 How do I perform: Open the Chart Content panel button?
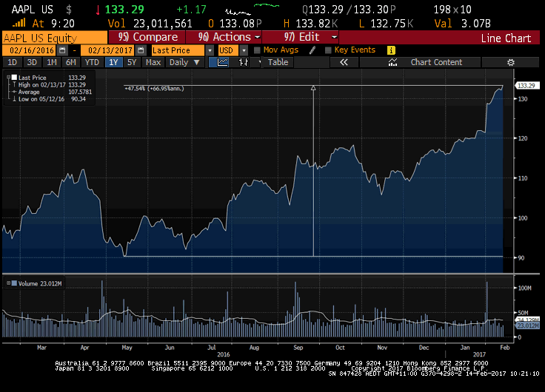[x=421, y=62]
